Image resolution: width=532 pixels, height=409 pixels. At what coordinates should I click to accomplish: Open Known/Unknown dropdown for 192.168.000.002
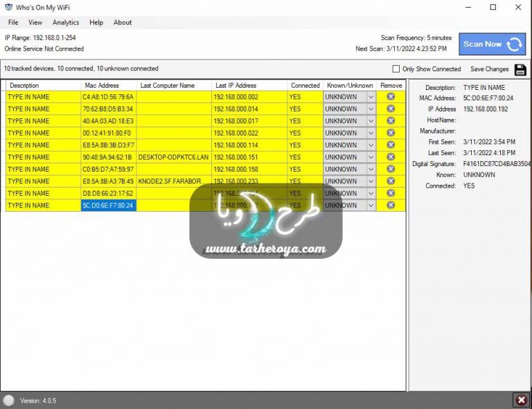pyautogui.click(x=371, y=97)
